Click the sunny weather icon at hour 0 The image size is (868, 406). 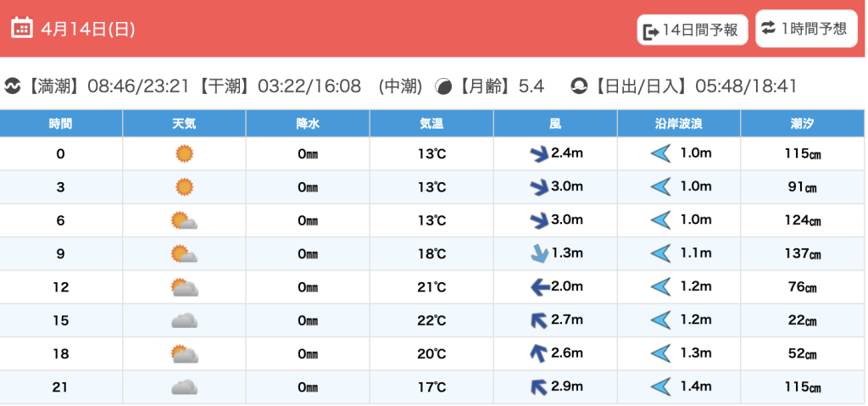tap(184, 153)
